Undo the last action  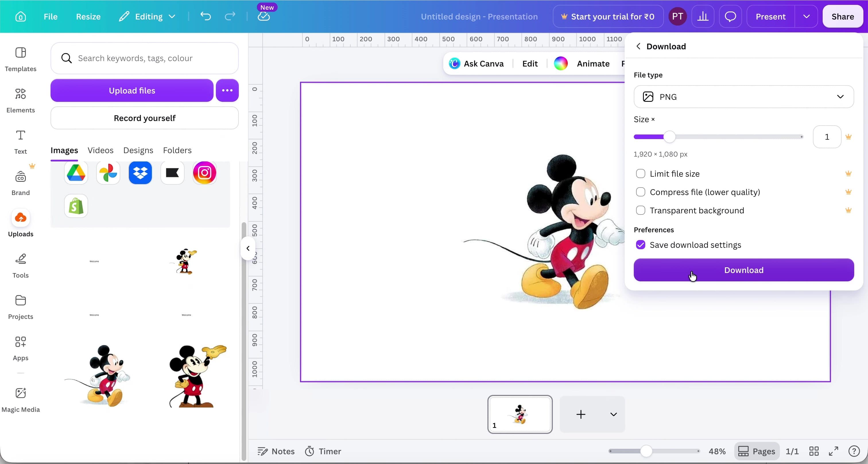point(206,16)
